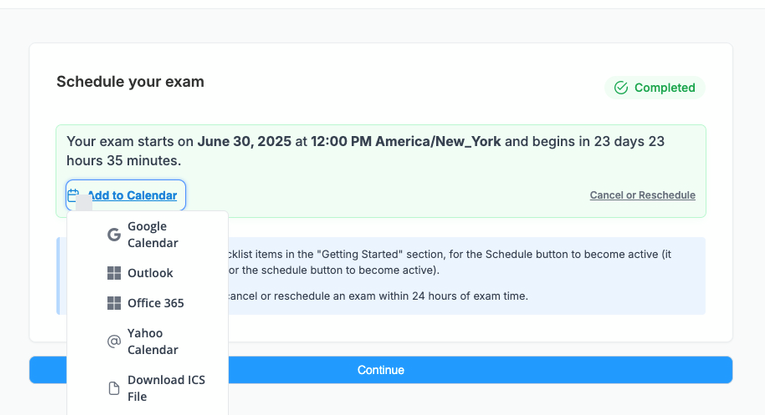Click the Google logo icon in the menu
This screenshot has height=420, width=783.
pos(114,234)
